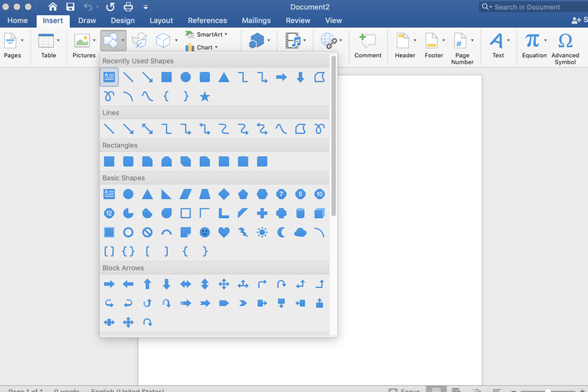588x392 pixels.
Task: Pick the dodecagon shape labeled 12
Action: coord(109,213)
